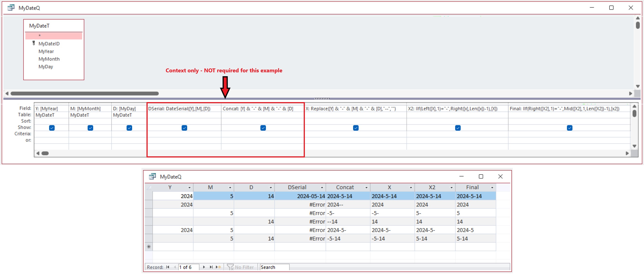This screenshot has width=644, height=274.
Task: Uncheck Show box for Concat column
Action: [x=263, y=128]
